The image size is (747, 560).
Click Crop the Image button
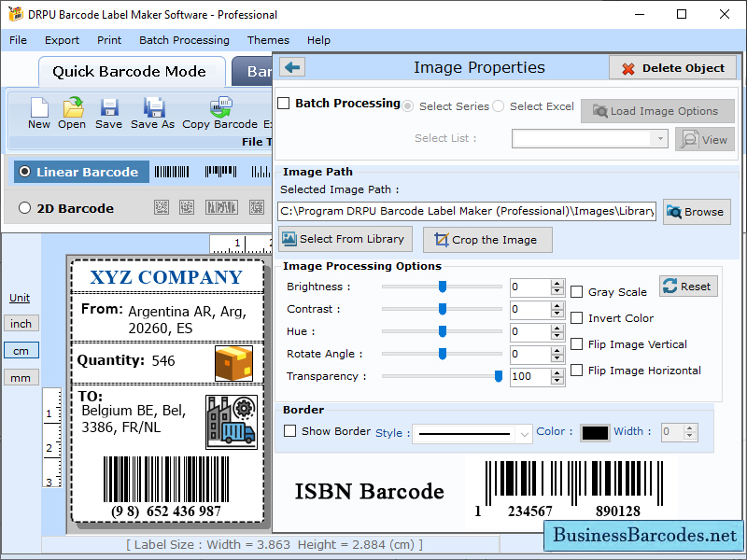click(x=486, y=240)
